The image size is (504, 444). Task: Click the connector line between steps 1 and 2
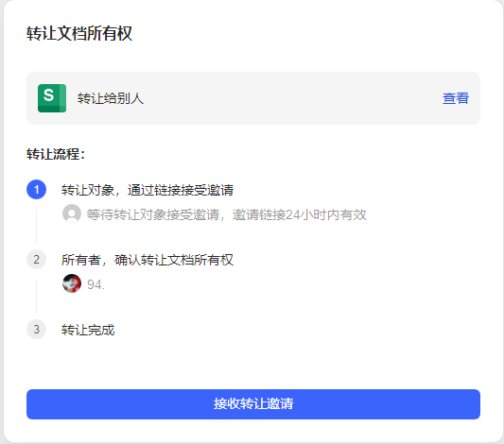pyautogui.click(x=36, y=227)
